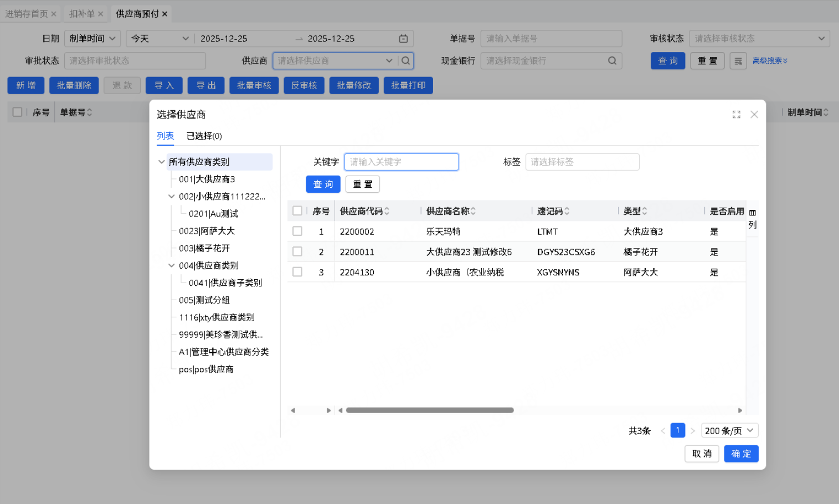Check the row for 乐天玛特
Screen dimensions: 839x504
point(297,232)
